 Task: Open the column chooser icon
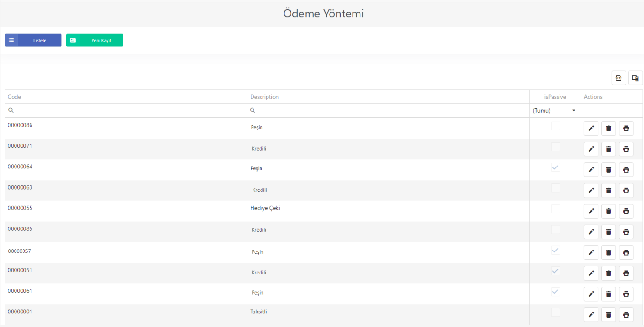(635, 78)
